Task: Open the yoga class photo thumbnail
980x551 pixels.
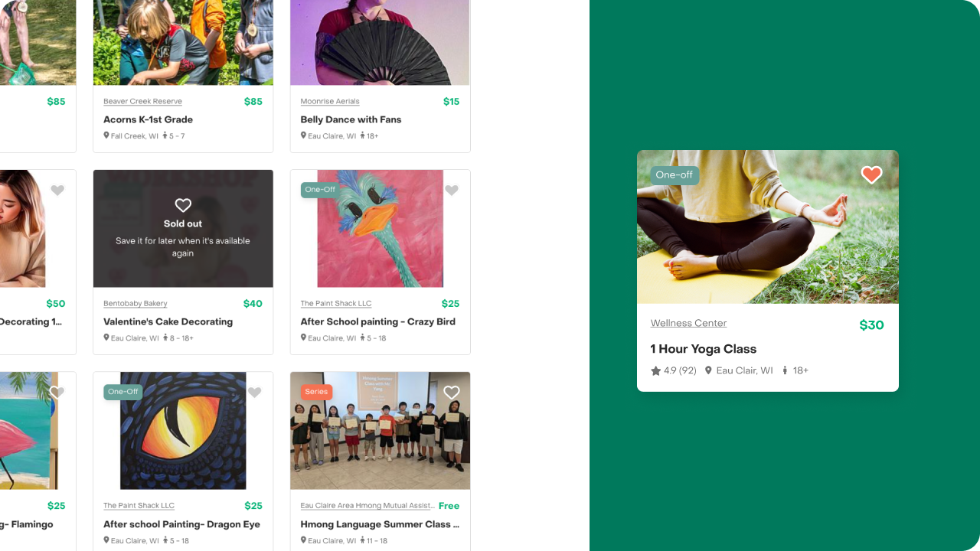Action: (x=768, y=227)
